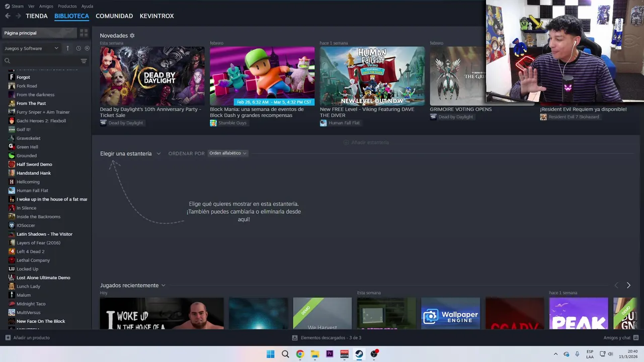Open volume control in system tray
Screen dimensions: 644x362
coord(610,354)
